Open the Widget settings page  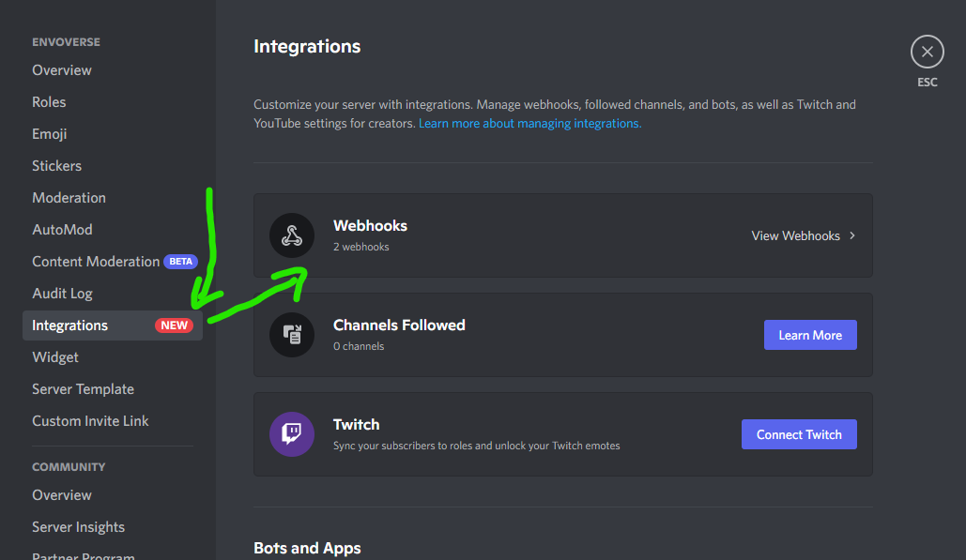pyautogui.click(x=54, y=356)
